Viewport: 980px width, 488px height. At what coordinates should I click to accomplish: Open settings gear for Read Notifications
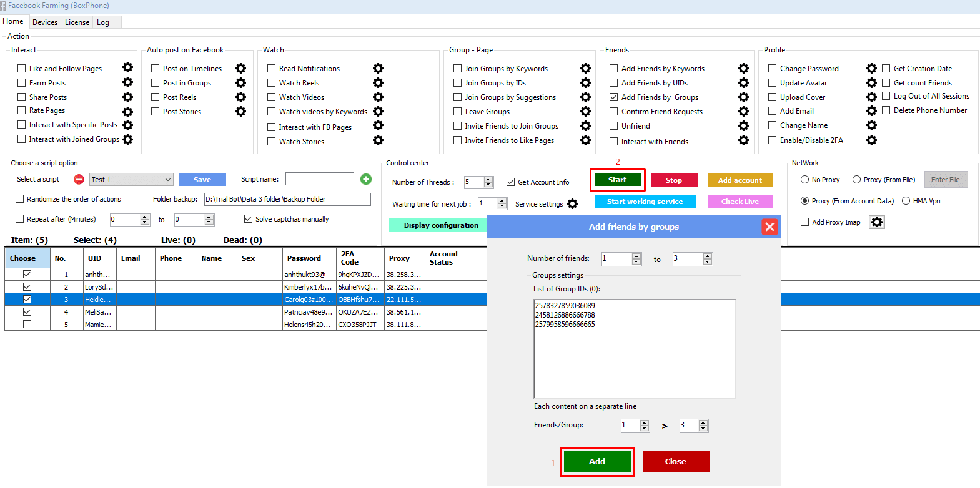click(x=378, y=68)
